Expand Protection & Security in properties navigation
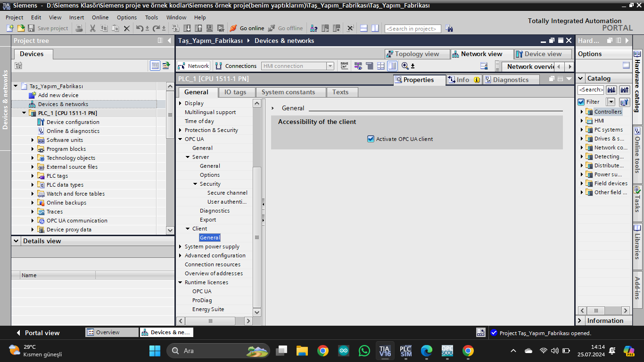The image size is (644, 362). 180,130
